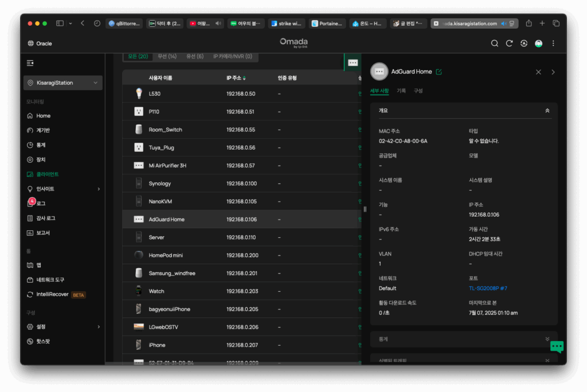Switch to 세부 사항 details tab
The image size is (587, 392).
[379, 91]
